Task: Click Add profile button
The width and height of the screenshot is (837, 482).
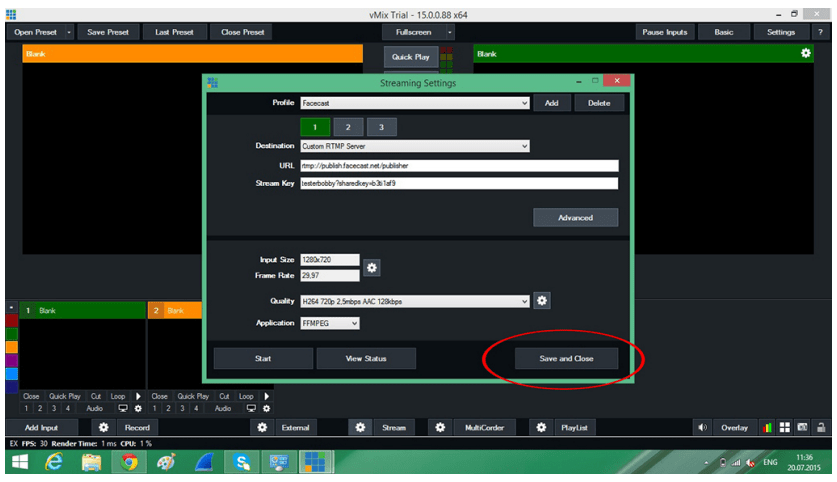Action: pyautogui.click(x=551, y=103)
